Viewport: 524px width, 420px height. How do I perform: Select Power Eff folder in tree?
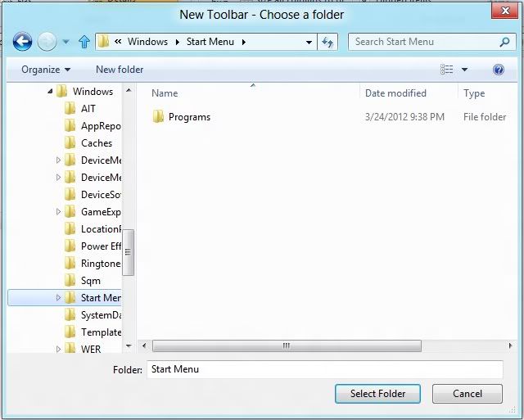tap(93, 246)
